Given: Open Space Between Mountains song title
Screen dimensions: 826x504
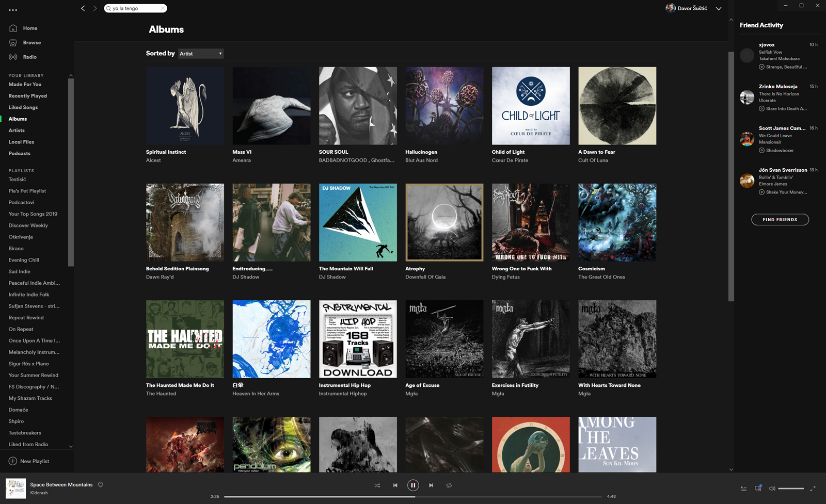Looking at the screenshot, I should click(x=61, y=485).
